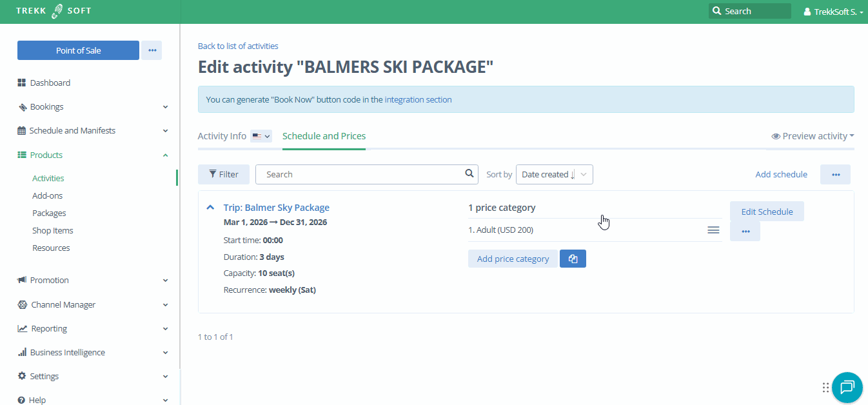Open the Sort by Date created dropdown
The width and height of the screenshot is (868, 405).
(x=554, y=174)
